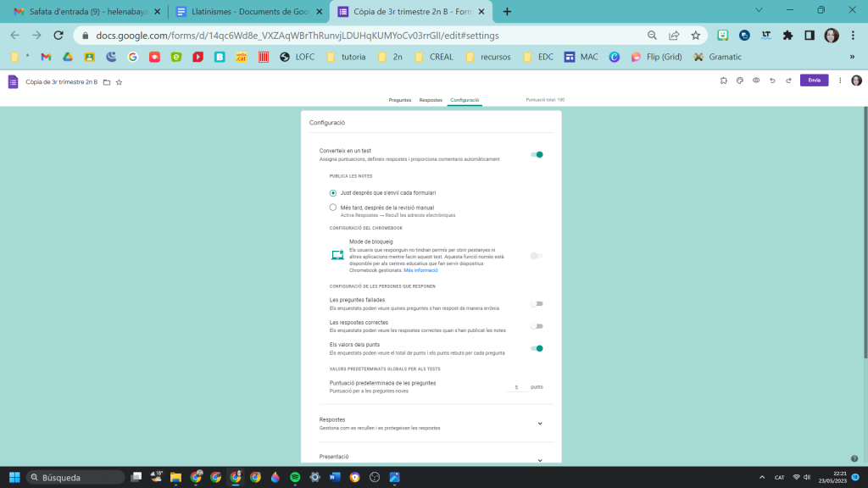Select Més tard, després de la revisió manual
Viewport: 868px width, 488px height.
333,207
